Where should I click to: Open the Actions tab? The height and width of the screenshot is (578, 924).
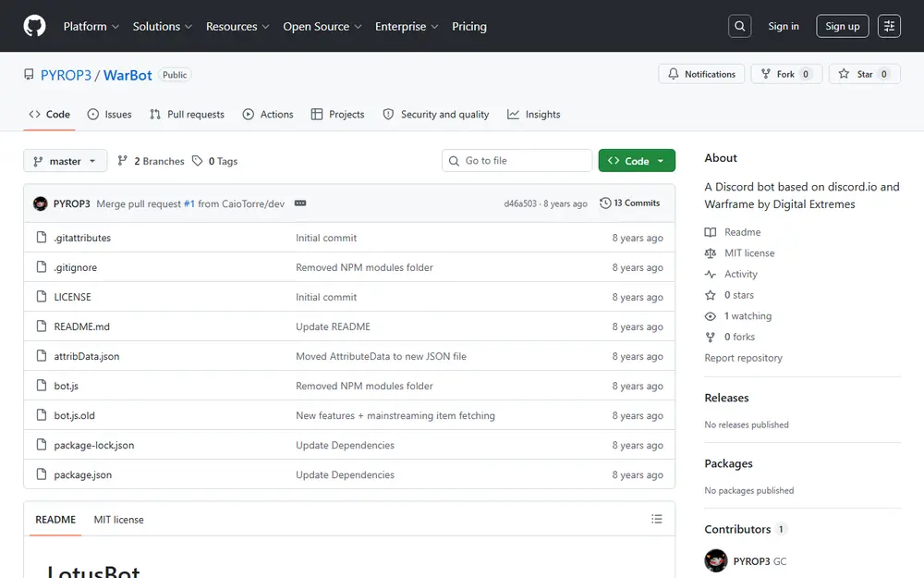coord(268,115)
